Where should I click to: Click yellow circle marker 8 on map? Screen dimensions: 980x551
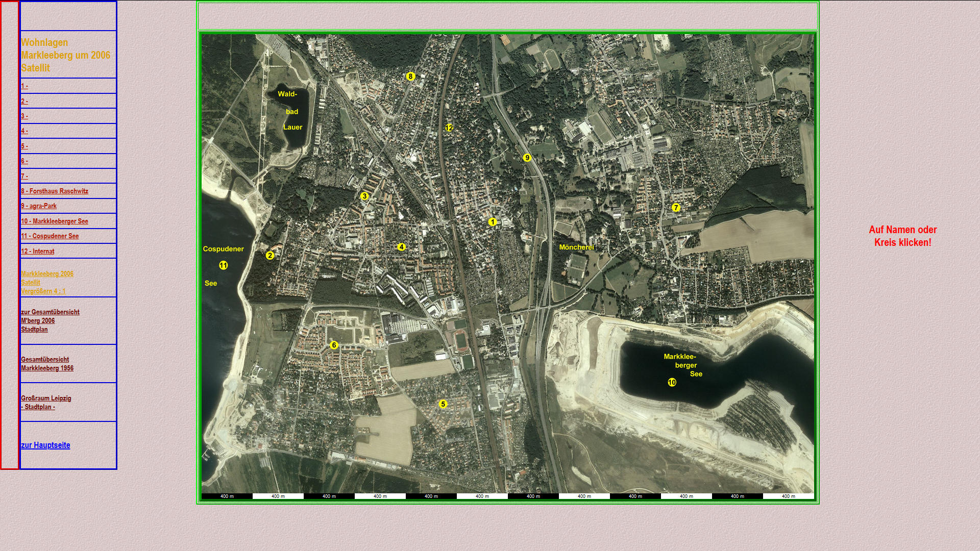point(410,77)
